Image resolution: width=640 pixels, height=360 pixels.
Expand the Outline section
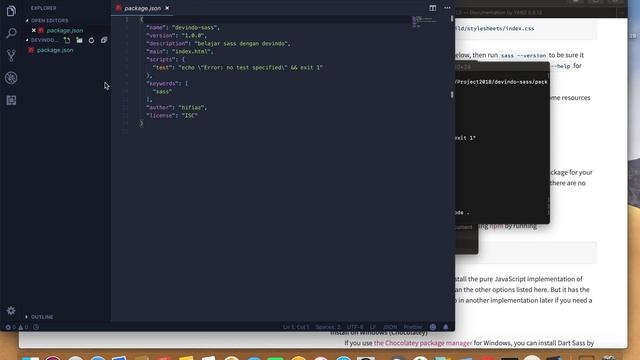click(42, 317)
